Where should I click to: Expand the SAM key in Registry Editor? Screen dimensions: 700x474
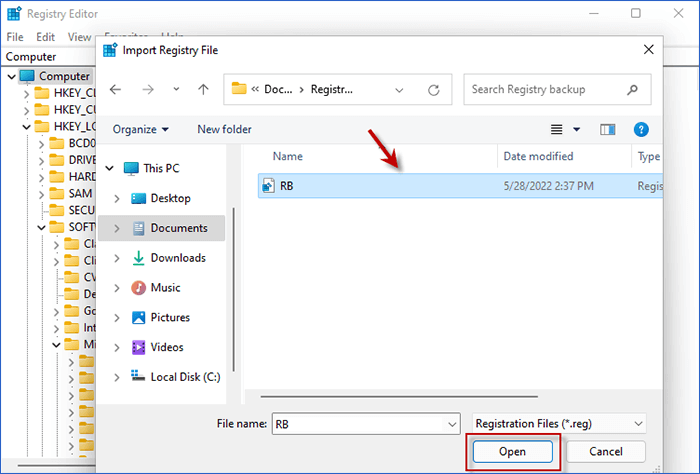pos(41,194)
